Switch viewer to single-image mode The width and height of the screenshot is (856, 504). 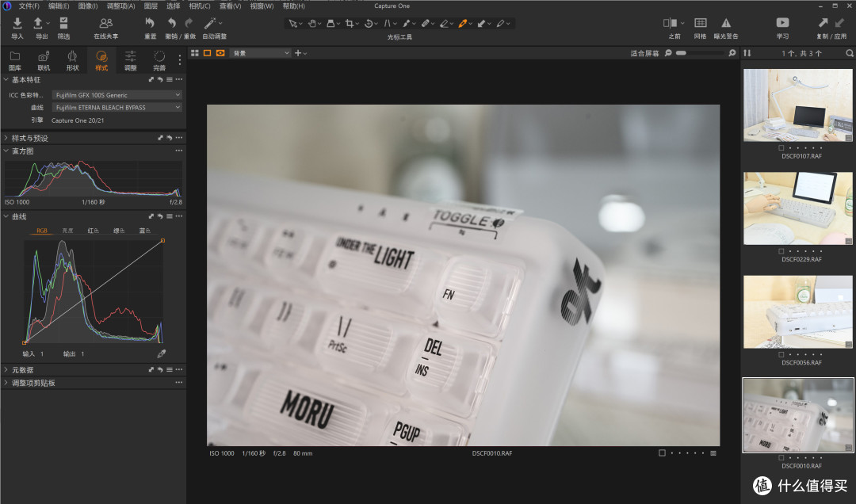[208, 53]
